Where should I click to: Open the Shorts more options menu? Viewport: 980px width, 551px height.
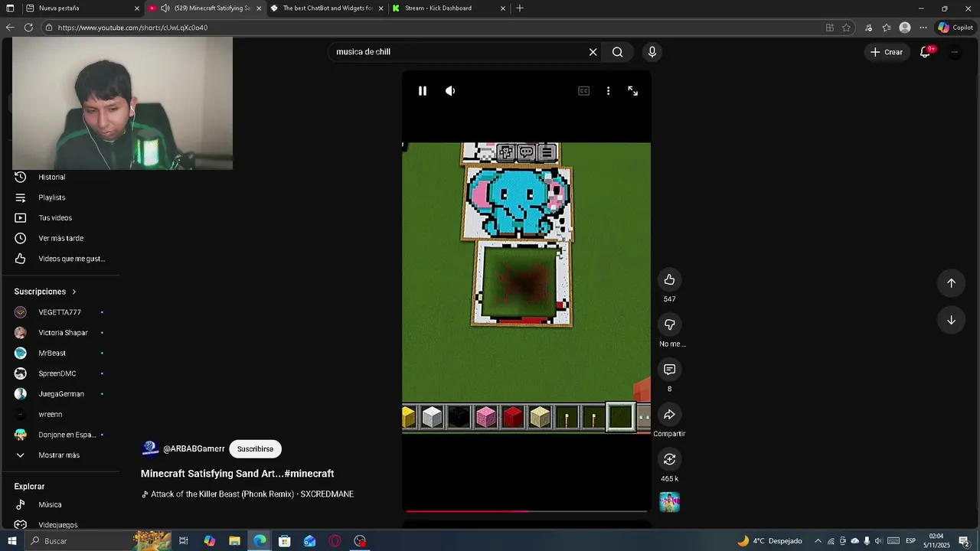coord(608,91)
